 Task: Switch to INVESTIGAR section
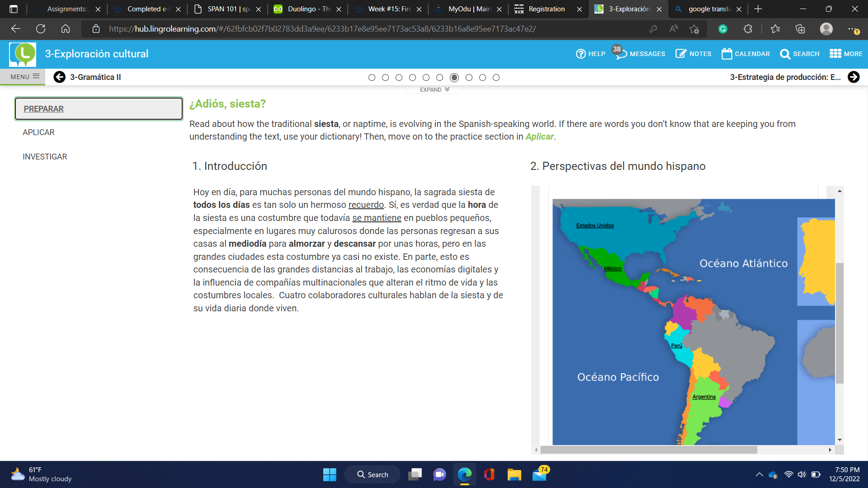click(45, 157)
